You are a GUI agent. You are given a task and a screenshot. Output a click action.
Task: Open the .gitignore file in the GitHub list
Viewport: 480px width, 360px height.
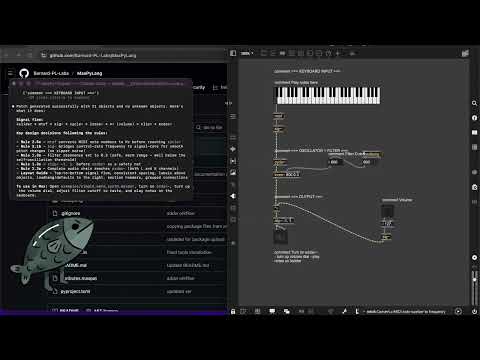point(70,213)
